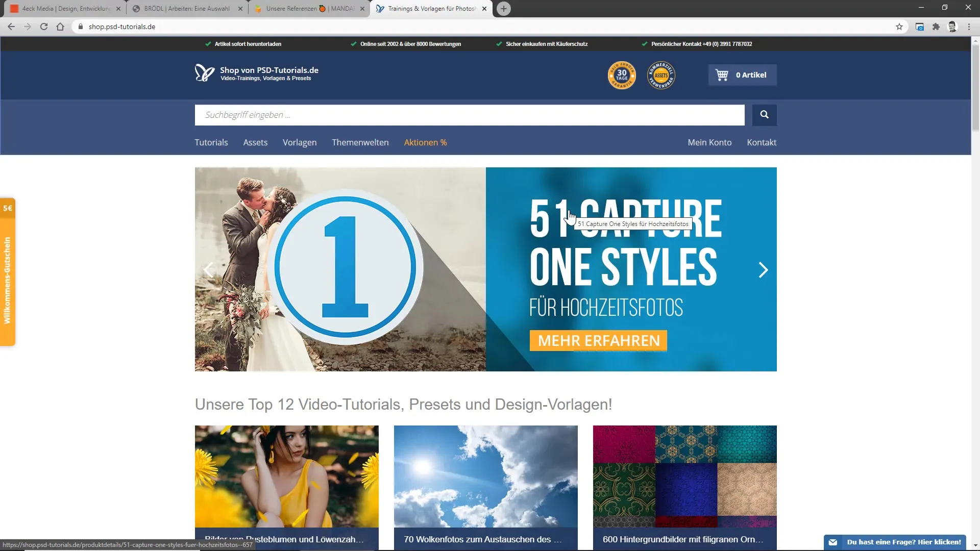The width and height of the screenshot is (980, 551).
Task: Click Sicher einkaufen mit Käuferschutz text
Action: (547, 44)
